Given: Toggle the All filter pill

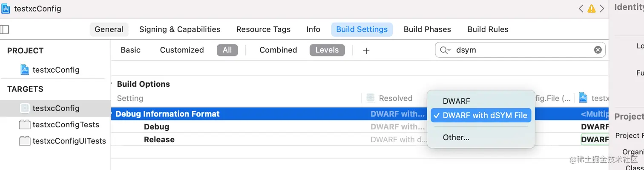Looking at the screenshot, I should click(227, 50).
